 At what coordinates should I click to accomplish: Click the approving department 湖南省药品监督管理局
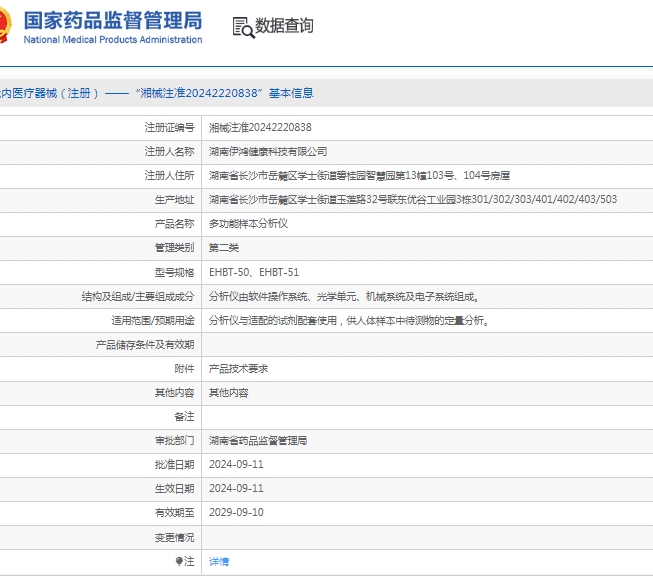point(257,441)
